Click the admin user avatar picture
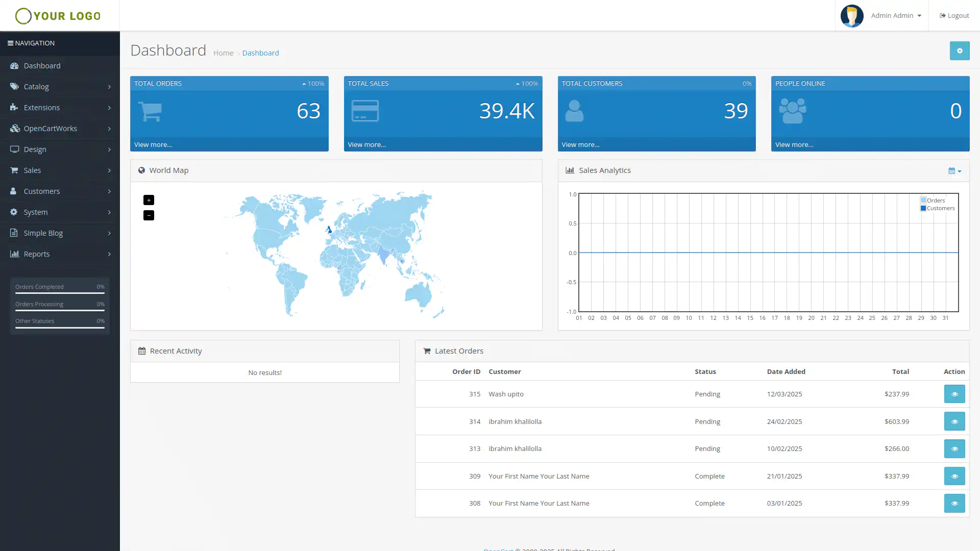This screenshot has width=980, height=551. coord(851,16)
